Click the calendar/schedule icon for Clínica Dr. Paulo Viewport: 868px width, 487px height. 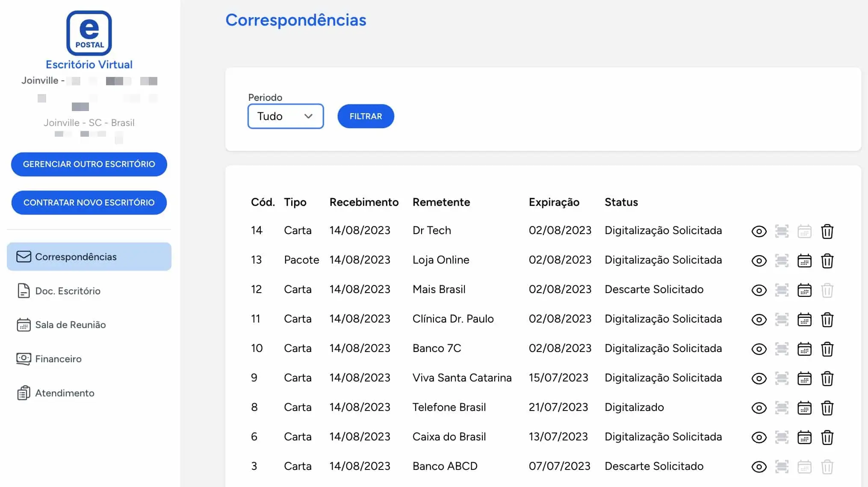click(805, 320)
